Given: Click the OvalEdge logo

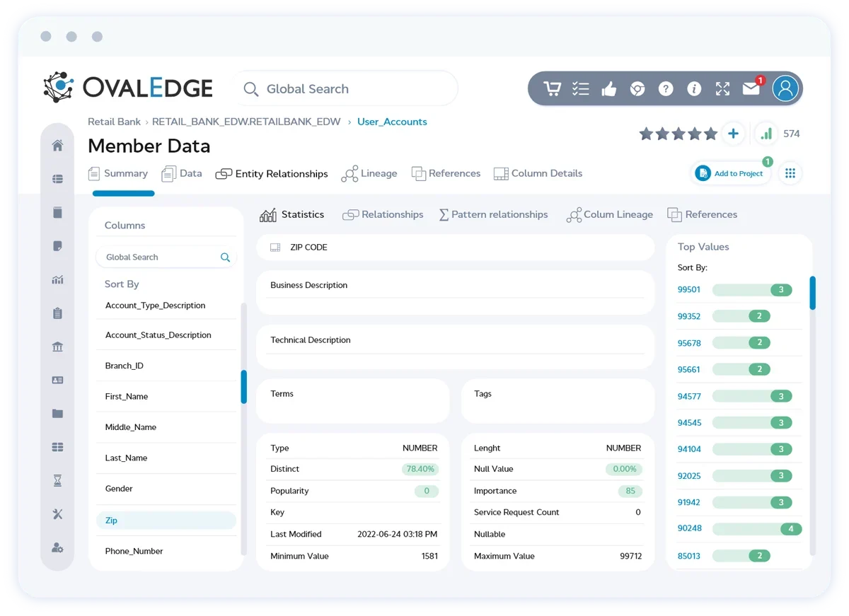Looking at the screenshot, I should pyautogui.click(x=128, y=87).
